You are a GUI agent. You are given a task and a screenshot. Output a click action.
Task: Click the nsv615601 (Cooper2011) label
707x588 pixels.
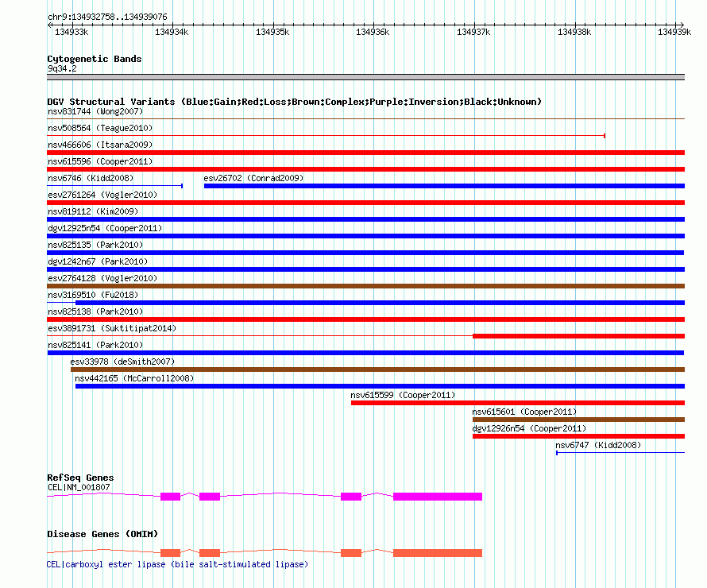point(524,412)
